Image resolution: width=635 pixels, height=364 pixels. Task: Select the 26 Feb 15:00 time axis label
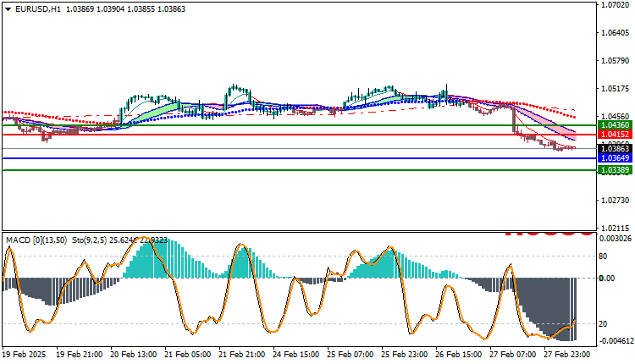click(458, 355)
